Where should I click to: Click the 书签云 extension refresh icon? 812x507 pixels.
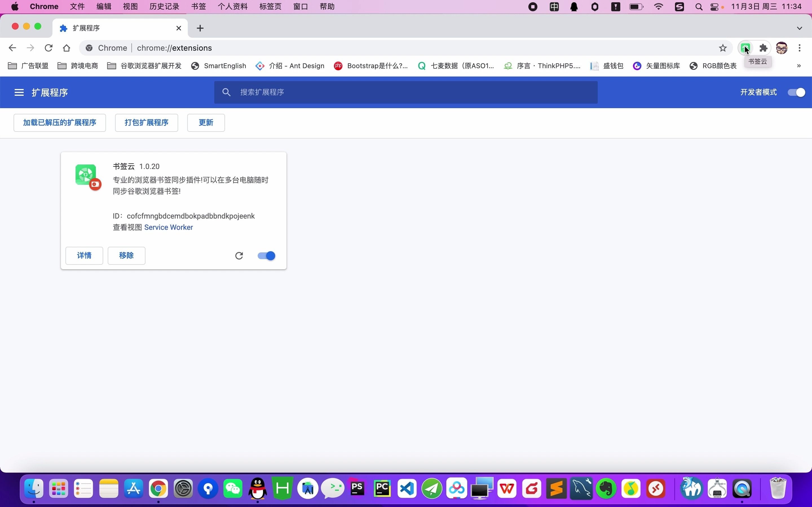click(x=239, y=255)
